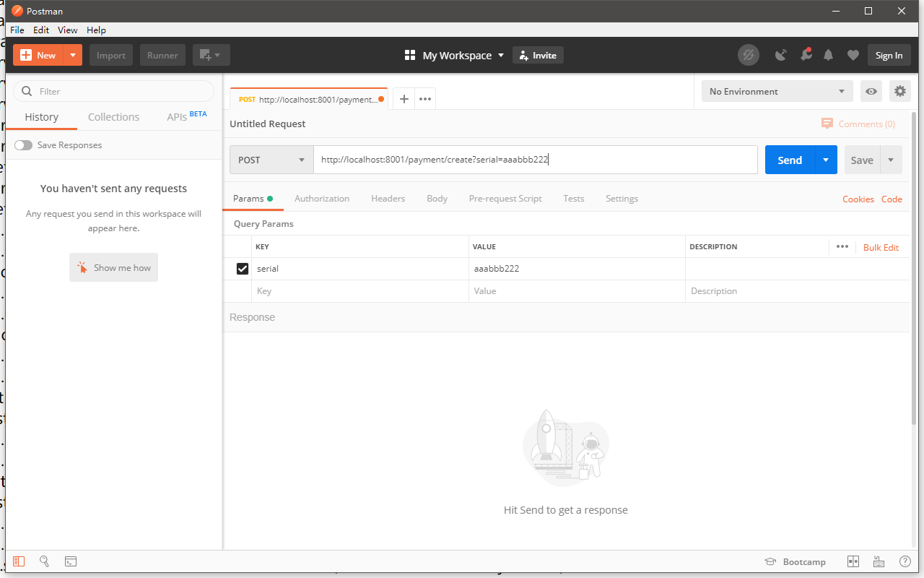Open the Authorization request tab

click(322, 198)
